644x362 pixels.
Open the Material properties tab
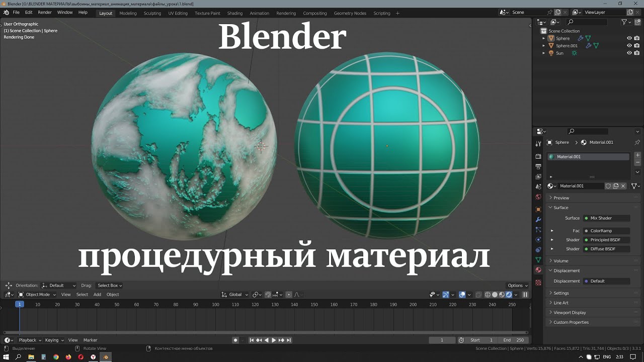[538, 270]
